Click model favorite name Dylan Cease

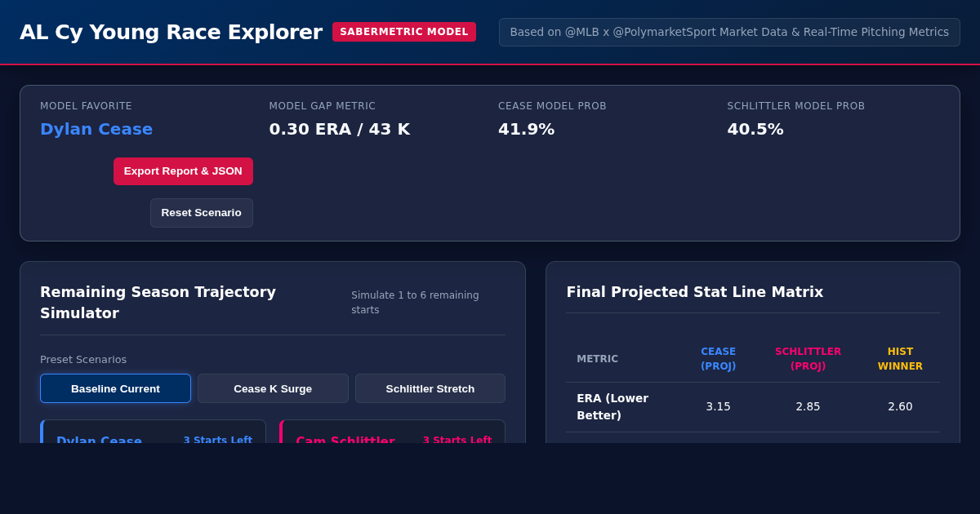(x=96, y=129)
